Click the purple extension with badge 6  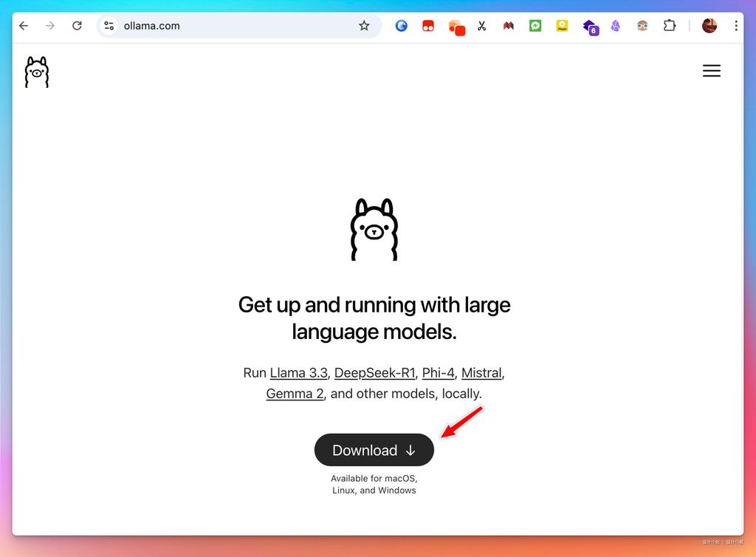tap(590, 27)
